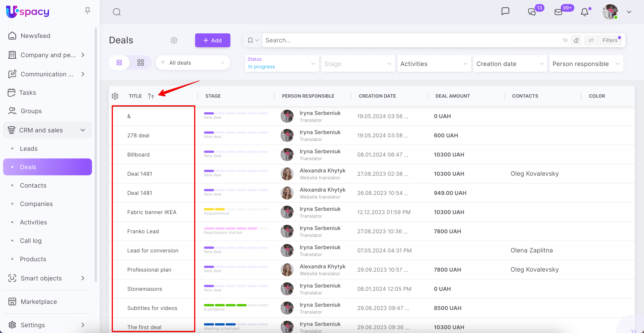The height and width of the screenshot is (333, 644).
Task: Open the global search magnifier icon
Action: tap(117, 12)
